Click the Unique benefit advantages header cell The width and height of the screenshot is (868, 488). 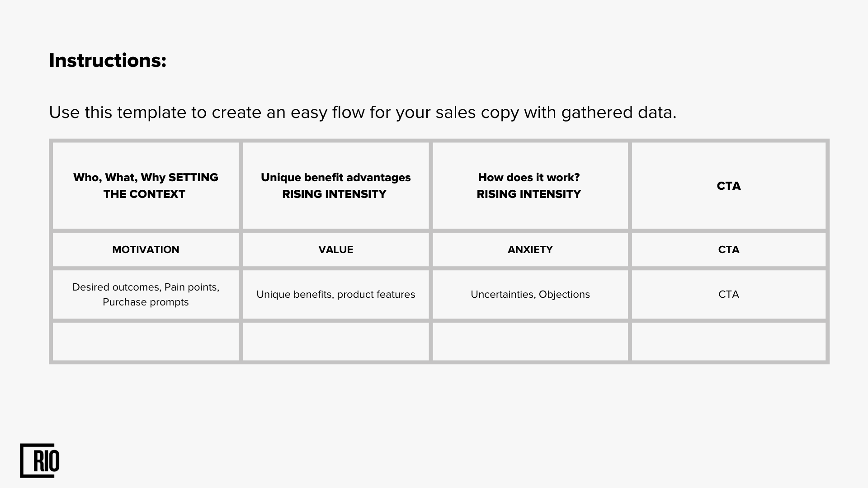pos(335,186)
